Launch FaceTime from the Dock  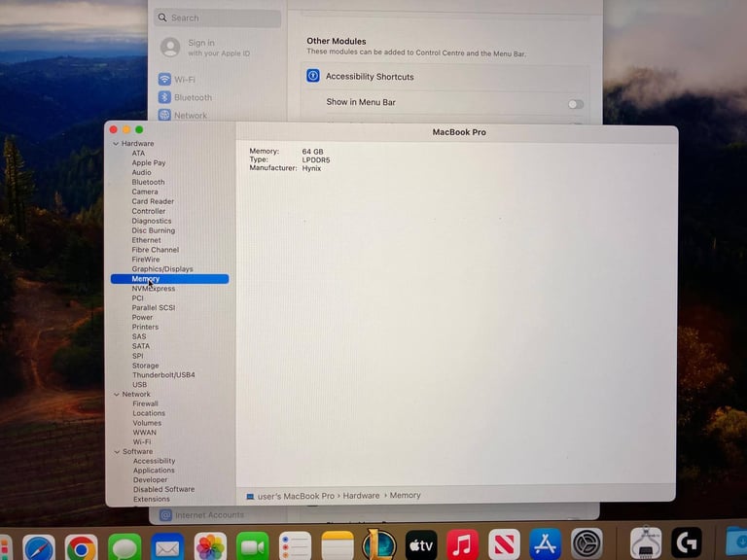point(253,546)
